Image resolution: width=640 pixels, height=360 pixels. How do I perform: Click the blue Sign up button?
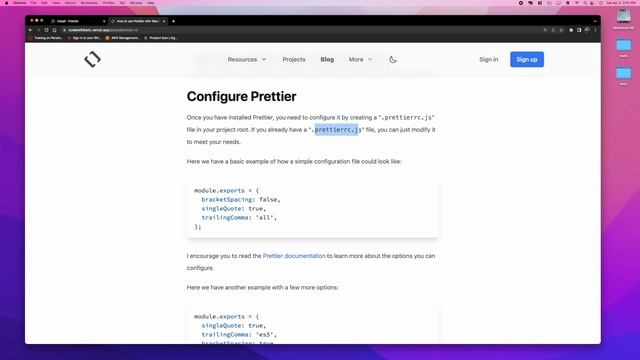(527, 60)
